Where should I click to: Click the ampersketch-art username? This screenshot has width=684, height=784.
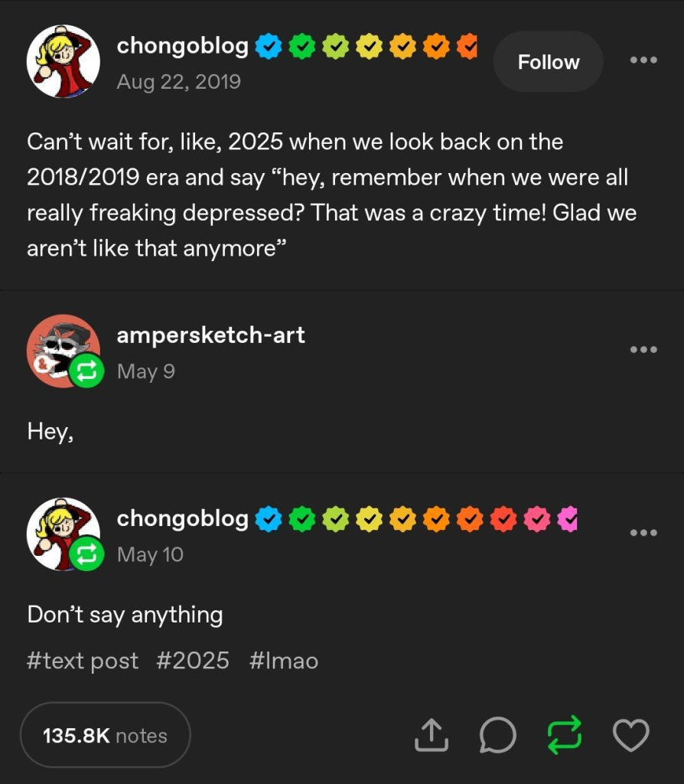point(210,335)
